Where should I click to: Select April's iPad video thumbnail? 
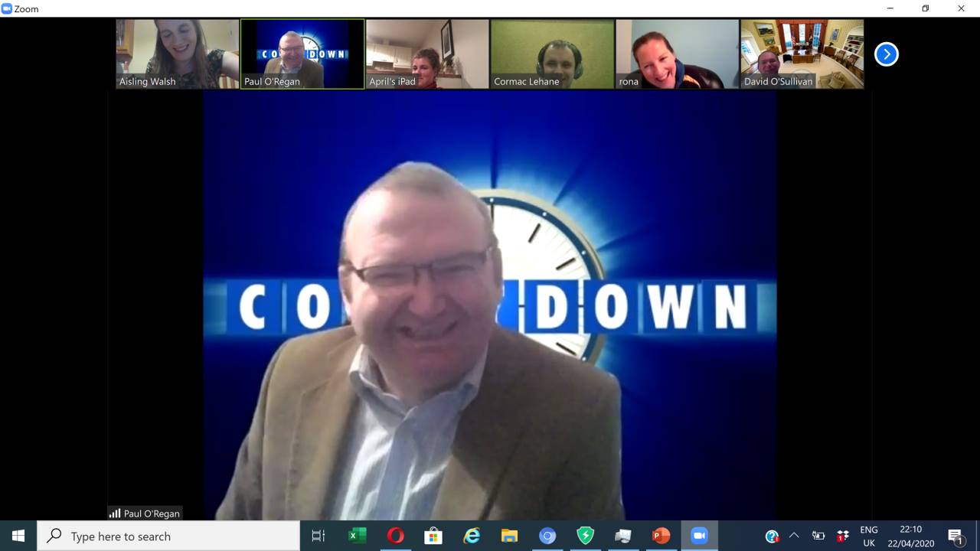pos(427,54)
